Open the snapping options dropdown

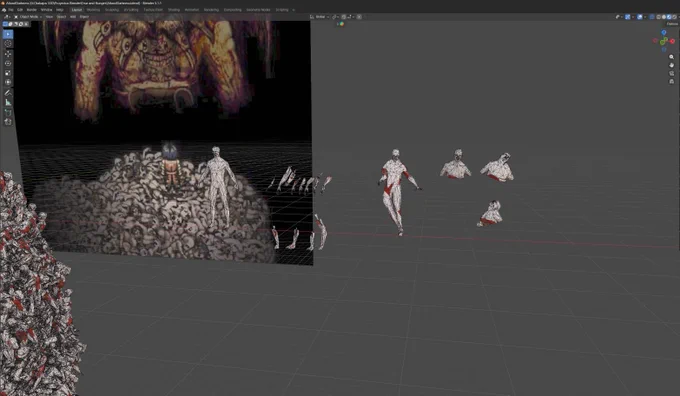coord(350,17)
